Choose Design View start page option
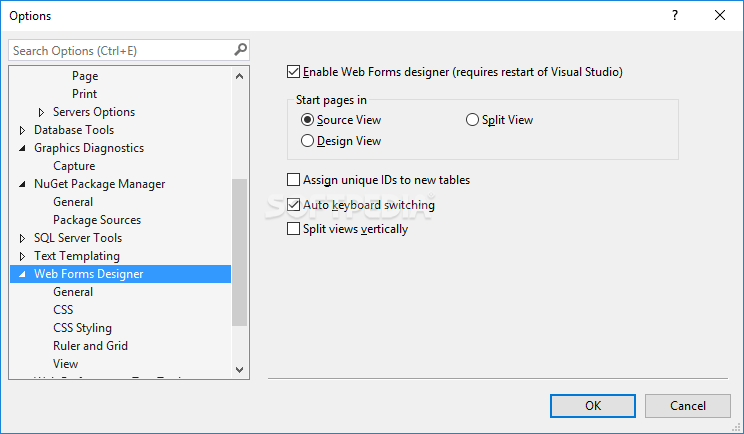Image resolution: width=744 pixels, height=434 pixels. 308,141
